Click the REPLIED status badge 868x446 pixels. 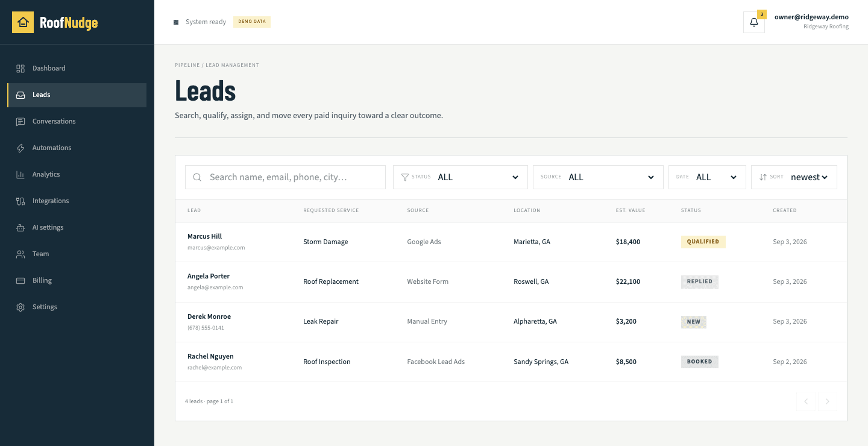click(x=700, y=281)
